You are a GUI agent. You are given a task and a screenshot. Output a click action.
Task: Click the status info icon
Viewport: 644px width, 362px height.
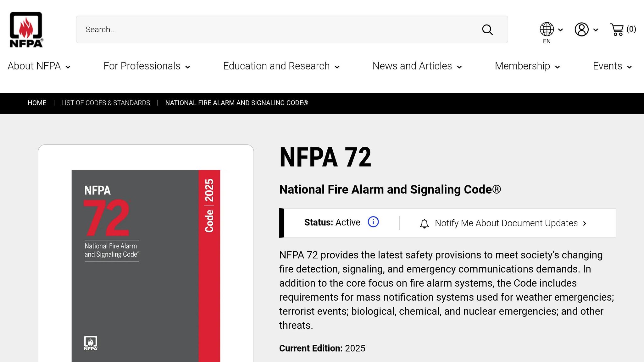[373, 222]
